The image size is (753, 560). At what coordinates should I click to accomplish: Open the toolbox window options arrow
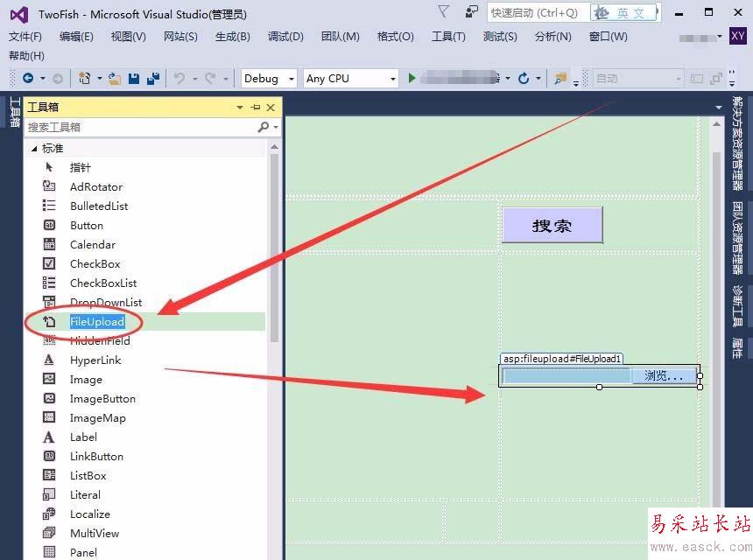240,108
